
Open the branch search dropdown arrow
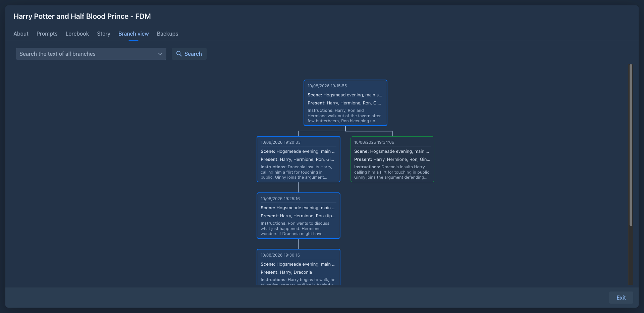point(160,54)
